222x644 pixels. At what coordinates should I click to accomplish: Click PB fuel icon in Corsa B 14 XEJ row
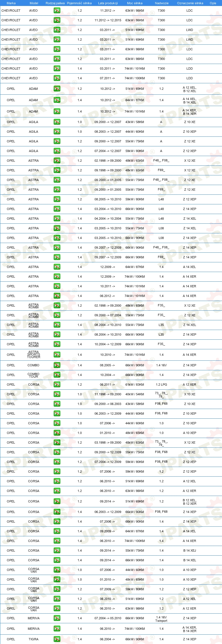57,550
